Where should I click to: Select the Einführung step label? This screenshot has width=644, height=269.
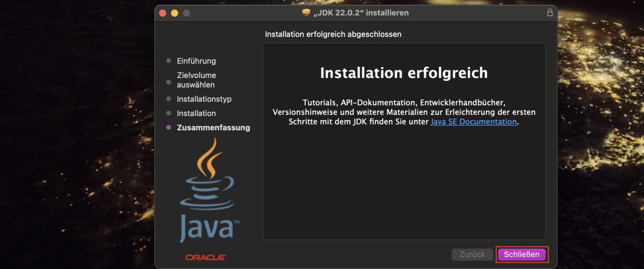[197, 61]
